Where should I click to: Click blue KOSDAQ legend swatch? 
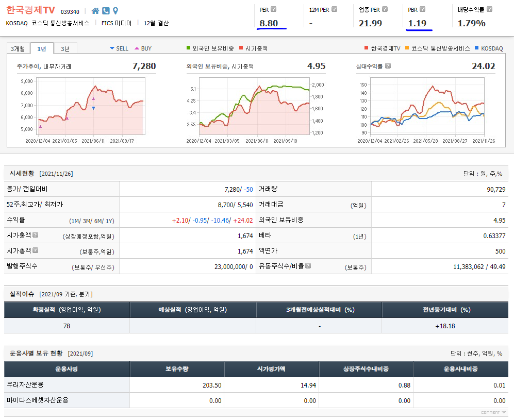click(x=477, y=48)
